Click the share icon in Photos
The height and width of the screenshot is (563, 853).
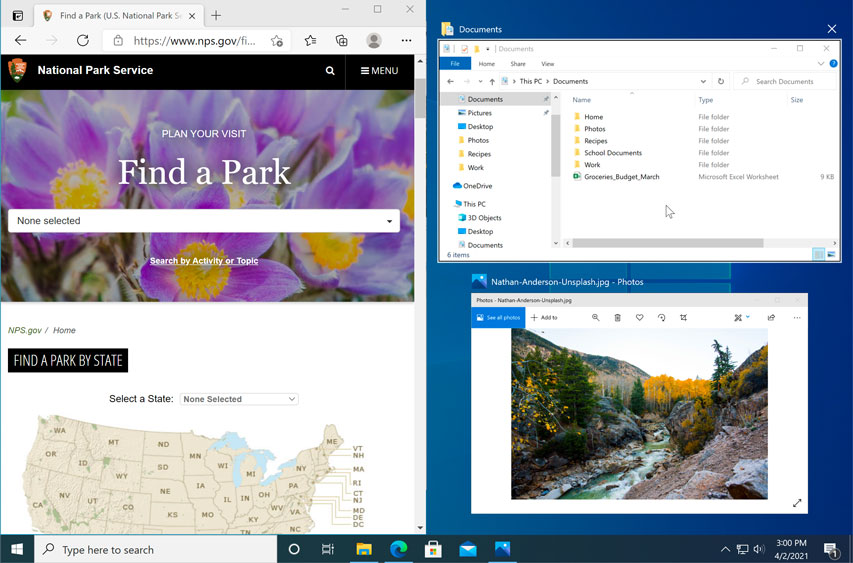click(771, 318)
